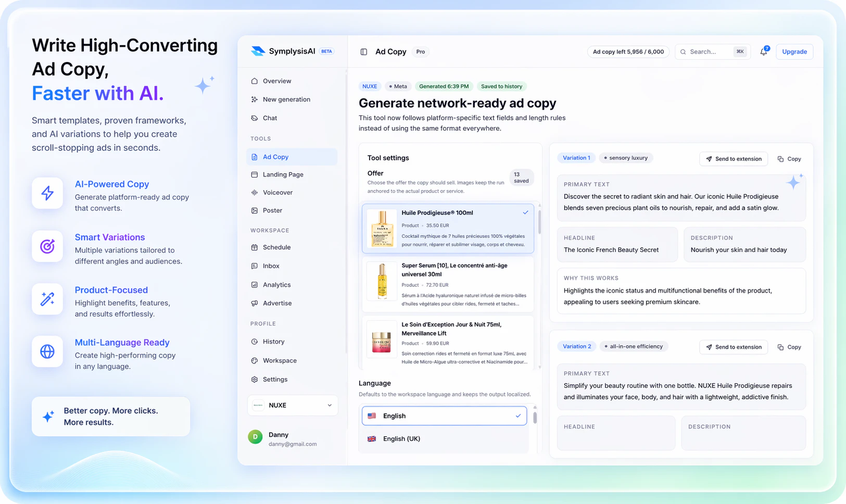Click Danny's green avatar
The image size is (846, 504).
click(x=255, y=437)
